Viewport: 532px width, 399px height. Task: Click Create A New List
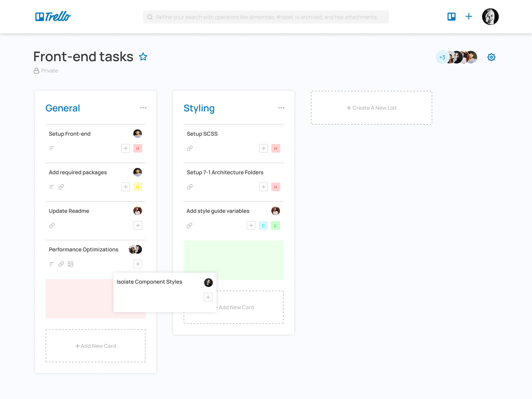(372, 108)
